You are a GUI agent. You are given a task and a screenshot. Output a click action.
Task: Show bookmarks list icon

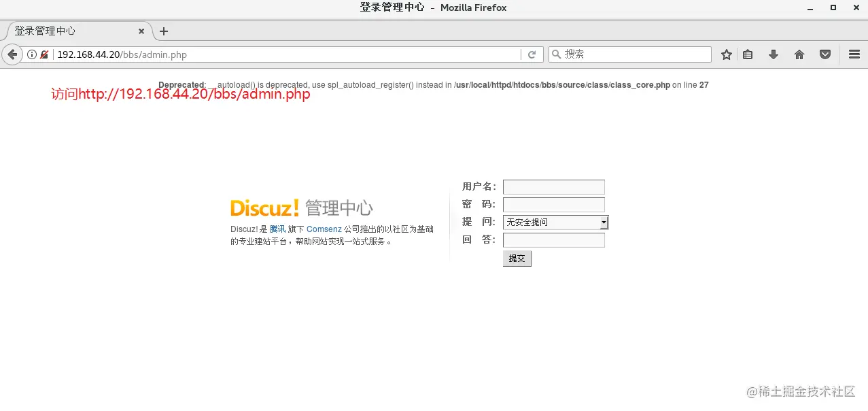tap(748, 54)
